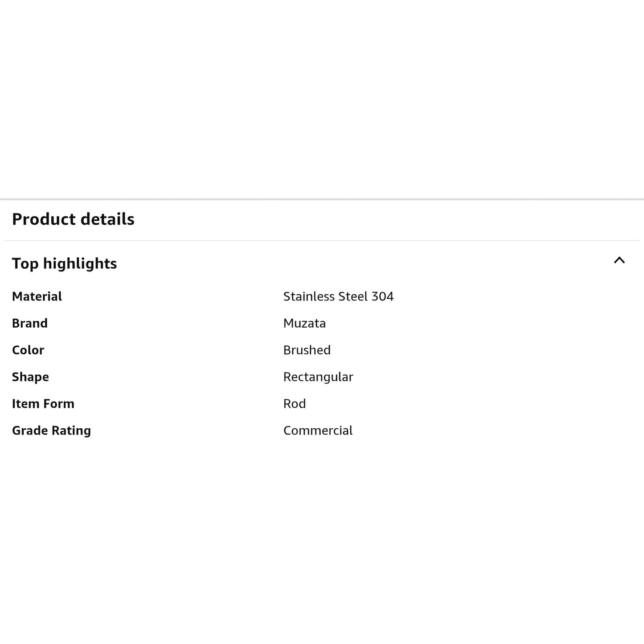
Task: Click the Grade Rating label
Action: point(51,431)
